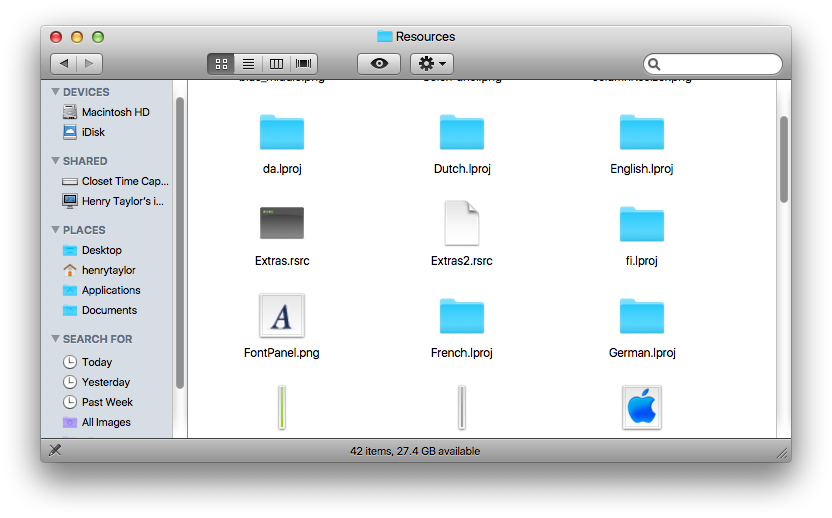Select iDisk in the sidebar
This screenshot has height=518, width=832.
pos(84,132)
